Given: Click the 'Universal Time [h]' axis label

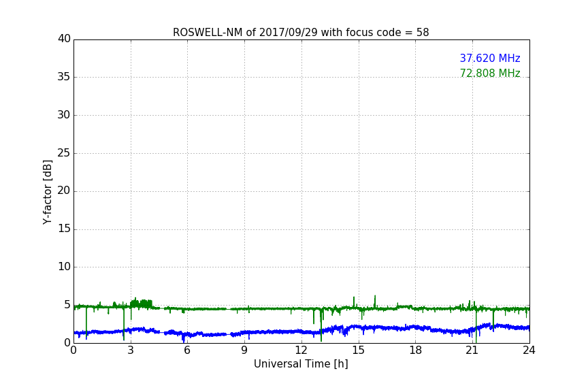Looking at the screenshot, I should [x=301, y=364].
